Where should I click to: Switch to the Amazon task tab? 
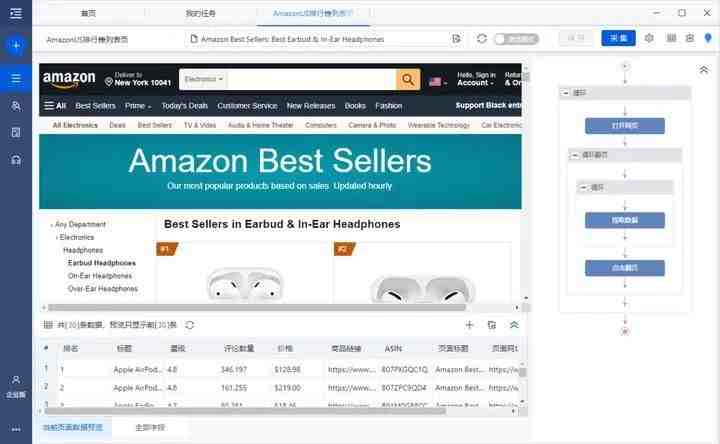click(314, 13)
